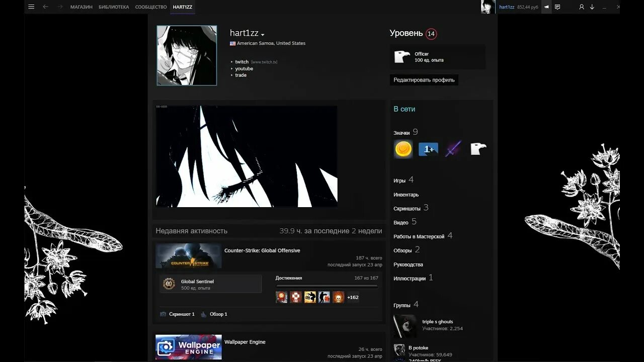Viewport: 644px width, 362px height.
Task: Open the hamburger menu in the top-left corner
Action: click(31, 7)
